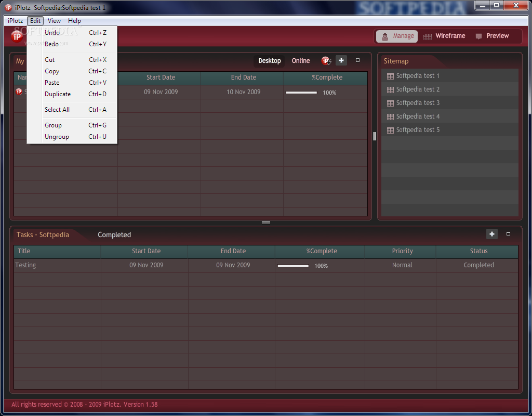The width and height of the screenshot is (532, 416).
Task: Choose Paste from Edit menu
Action: 72,83
